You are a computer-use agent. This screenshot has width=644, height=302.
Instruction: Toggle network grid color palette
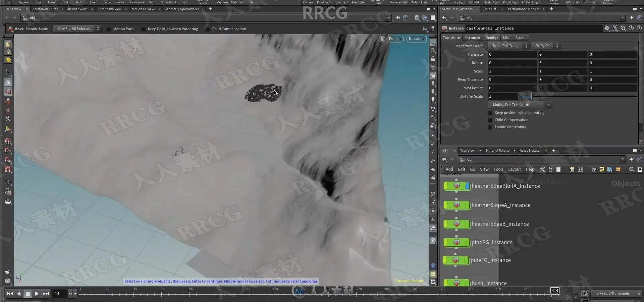(572, 169)
